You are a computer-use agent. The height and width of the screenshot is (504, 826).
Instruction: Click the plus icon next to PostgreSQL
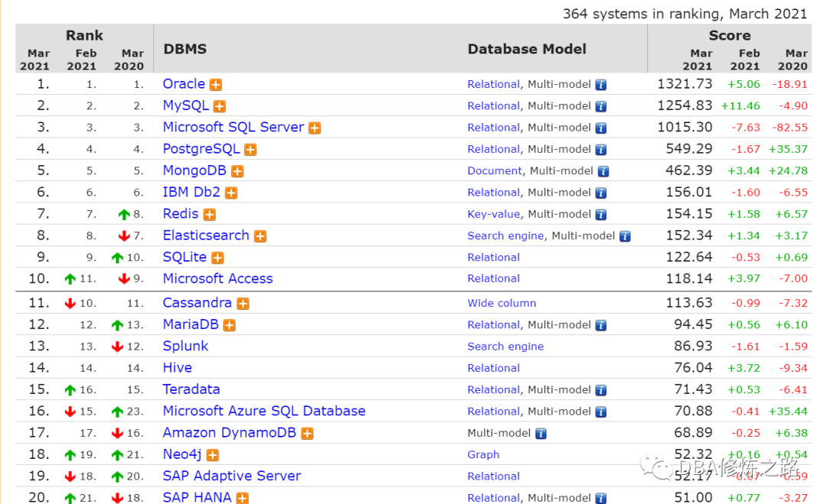[251, 150]
